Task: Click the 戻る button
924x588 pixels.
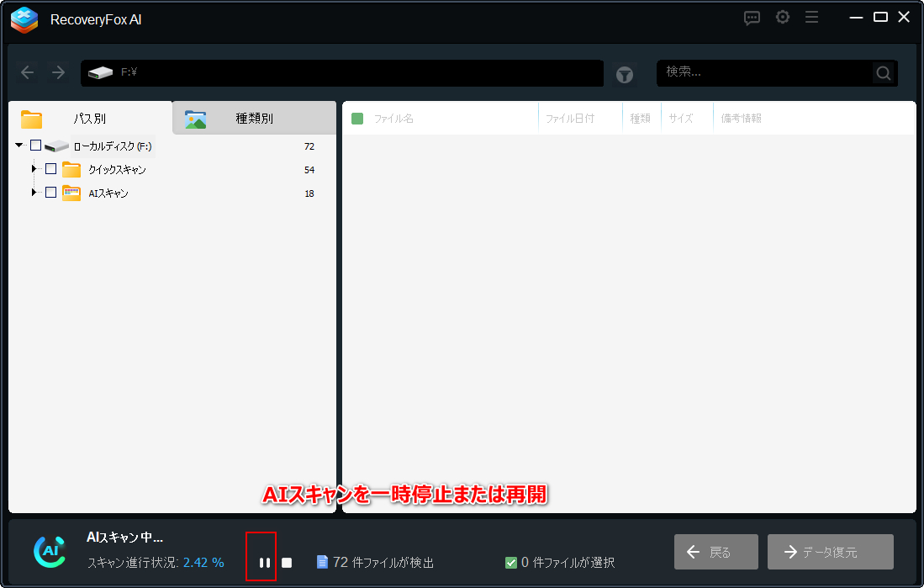Action: click(715, 552)
